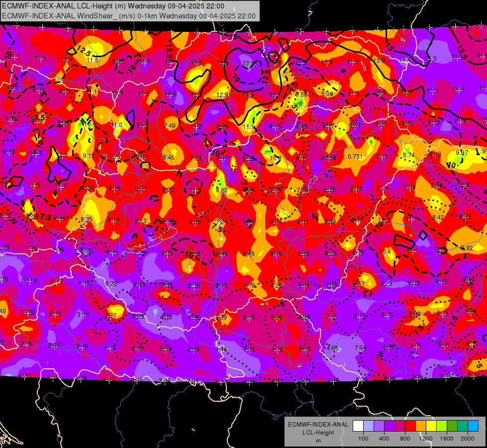Viewport: 487px width, 448px height.
Task: Click the grid value 15.0
Action: 431,58
